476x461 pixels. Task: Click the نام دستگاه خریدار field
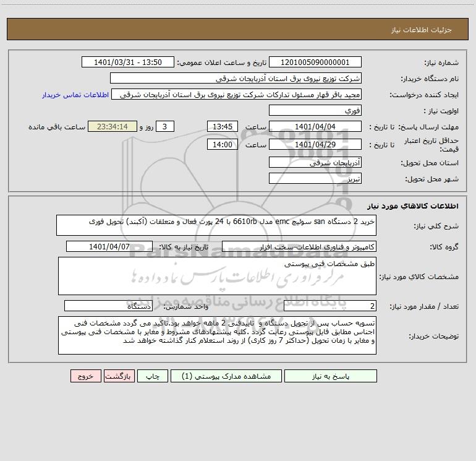click(x=236, y=78)
